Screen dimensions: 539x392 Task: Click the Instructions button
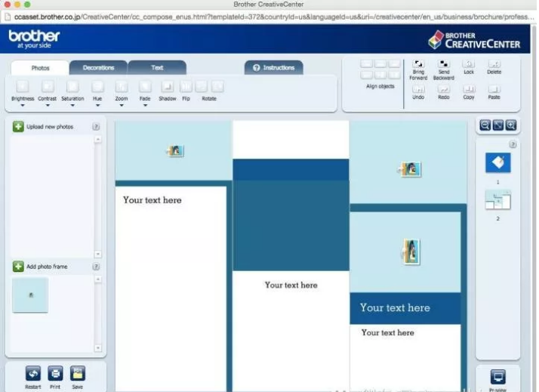(x=274, y=68)
